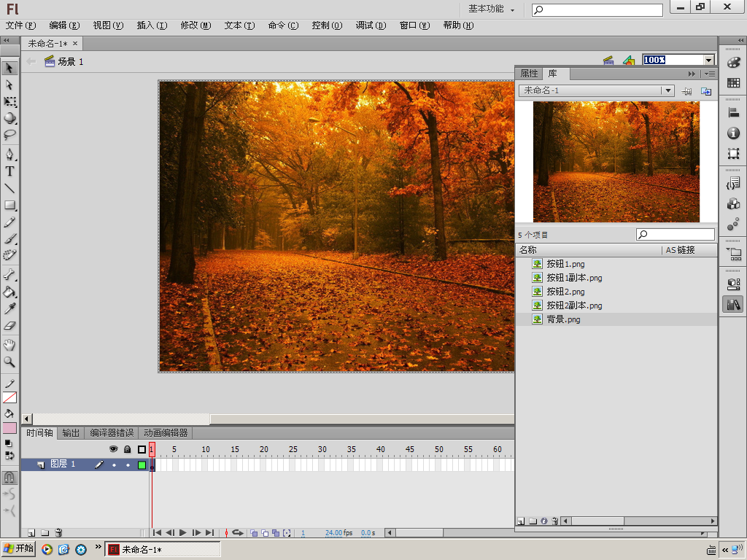Select the Eraser tool

[x=9, y=326]
